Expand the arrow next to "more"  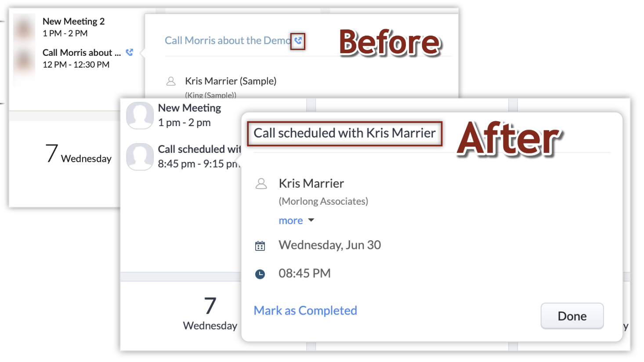[x=311, y=220]
